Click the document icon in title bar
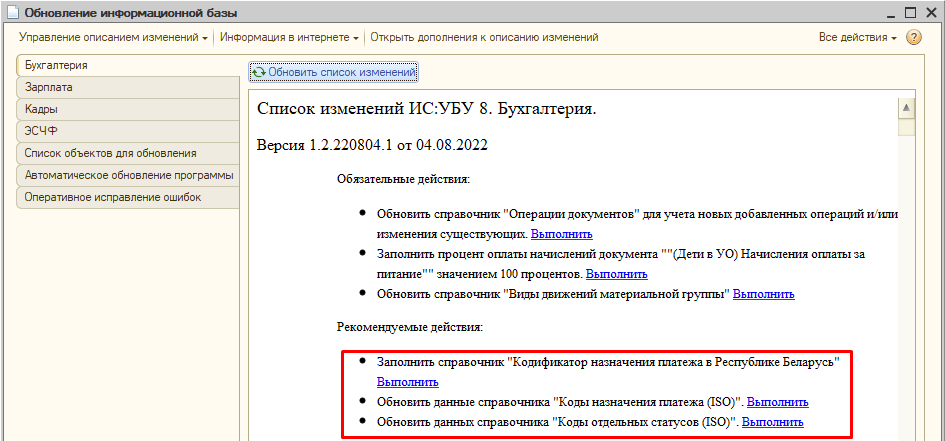 (12, 12)
